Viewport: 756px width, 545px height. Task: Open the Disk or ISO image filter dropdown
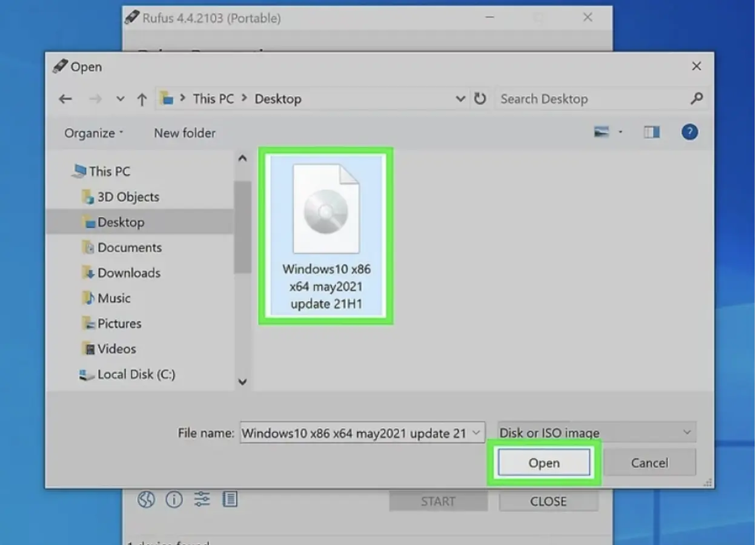pos(597,432)
